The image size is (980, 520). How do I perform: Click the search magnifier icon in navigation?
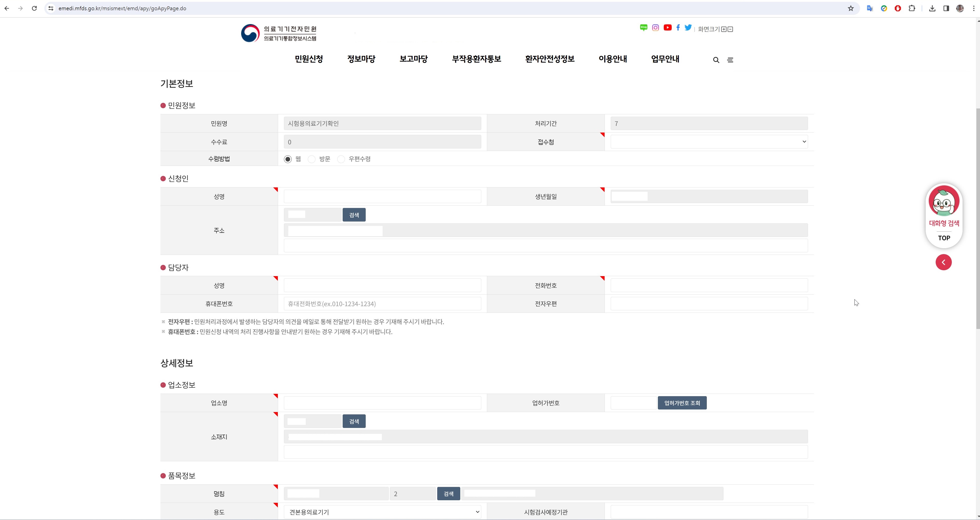click(x=716, y=60)
